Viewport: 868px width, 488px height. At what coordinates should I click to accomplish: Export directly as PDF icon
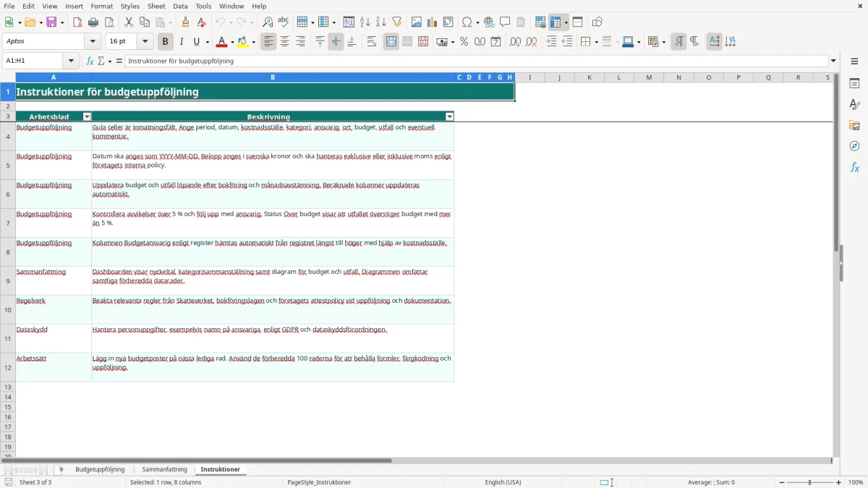[x=77, y=22]
